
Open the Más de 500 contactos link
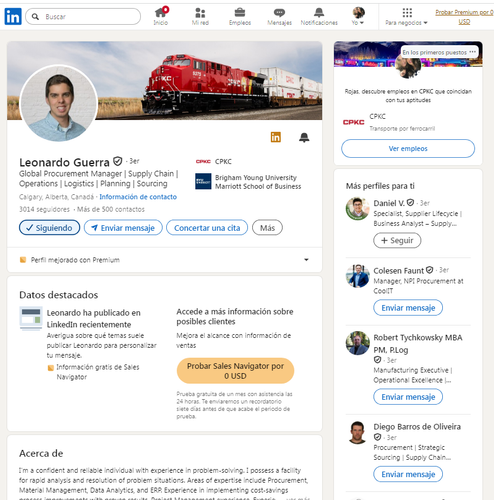tap(111, 209)
